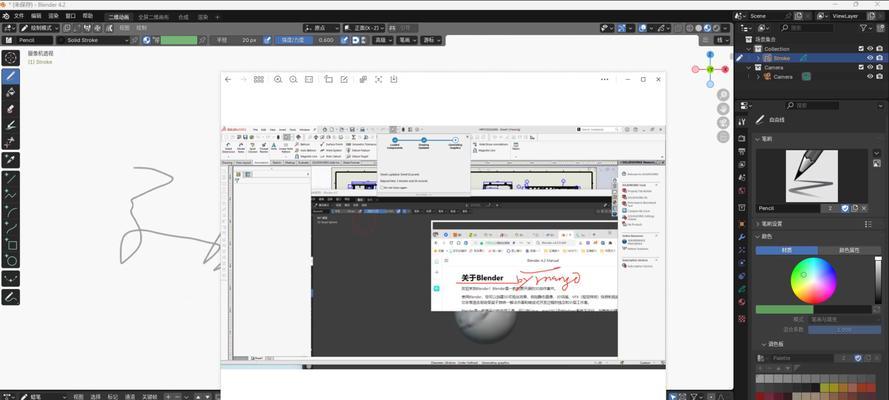This screenshot has width=889, height=400.
Task: Click the Pencil brush preview thumbnail
Action: click(811, 176)
